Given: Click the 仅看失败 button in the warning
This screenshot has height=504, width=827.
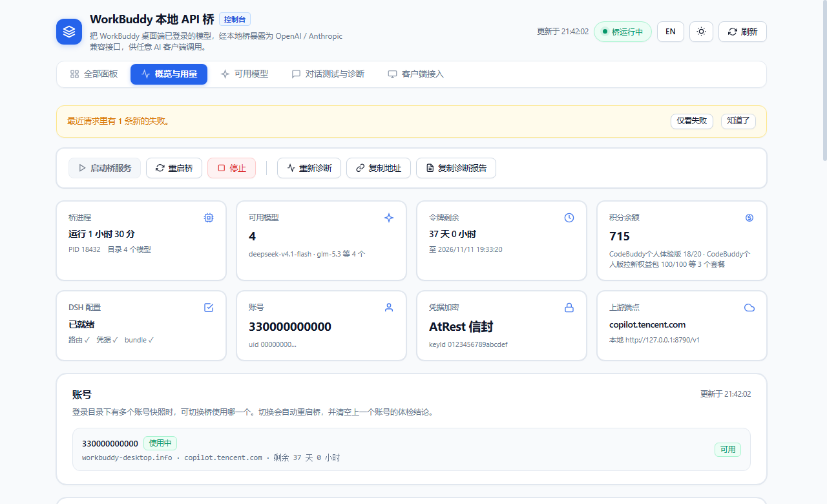Looking at the screenshot, I should pyautogui.click(x=692, y=121).
